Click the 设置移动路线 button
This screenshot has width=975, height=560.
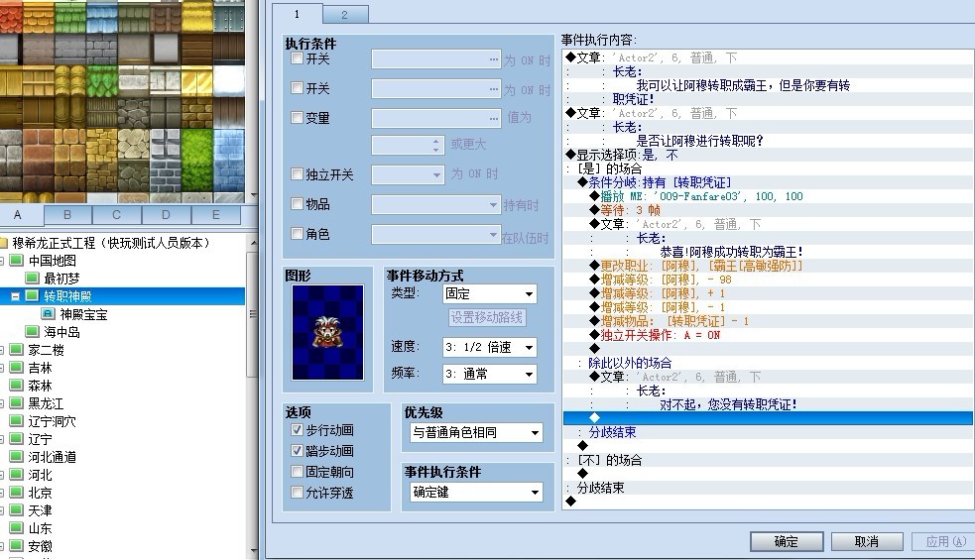[487, 317]
